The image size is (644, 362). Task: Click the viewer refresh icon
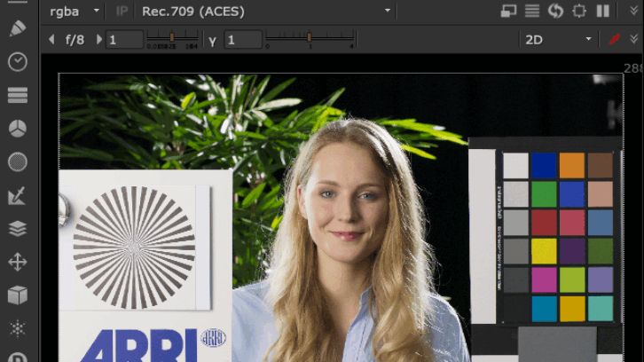tap(555, 12)
